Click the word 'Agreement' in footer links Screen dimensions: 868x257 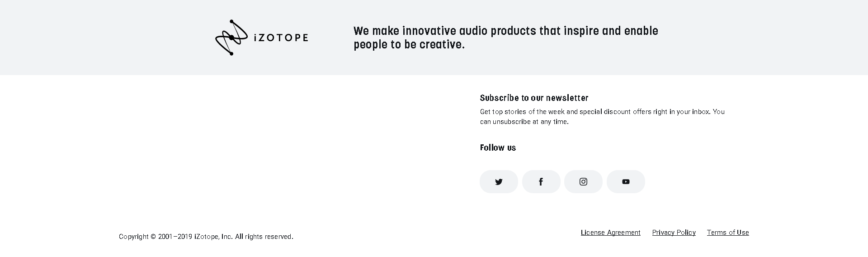(x=623, y=233)
